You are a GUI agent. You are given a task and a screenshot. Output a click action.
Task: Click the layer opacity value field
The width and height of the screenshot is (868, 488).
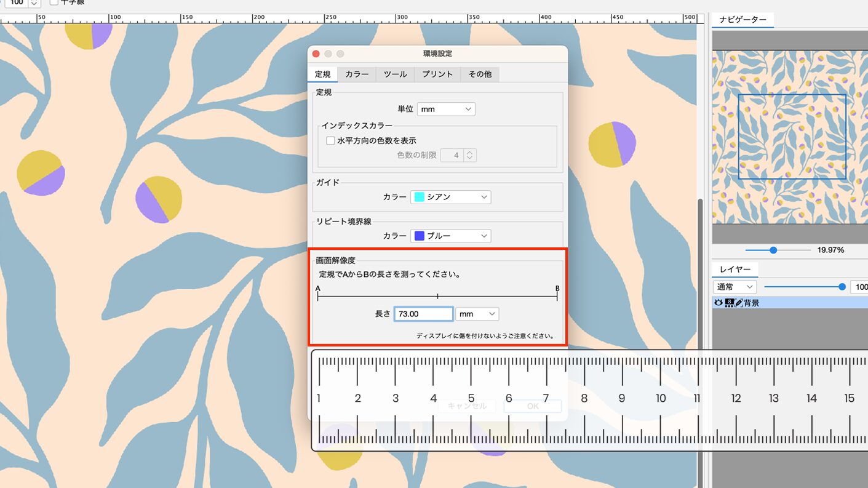pyautogui.click(x=859, y=287)
